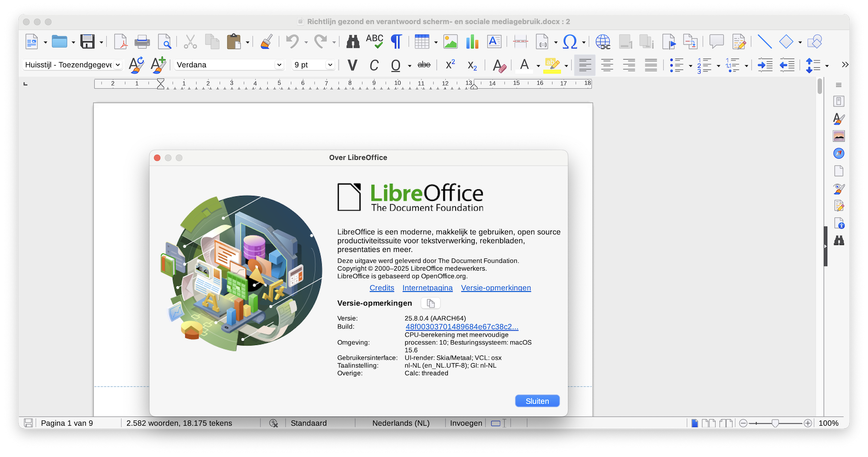Toggle strikethrough text formatting
This screenshot has height=457, width=868.
[424, 65]
